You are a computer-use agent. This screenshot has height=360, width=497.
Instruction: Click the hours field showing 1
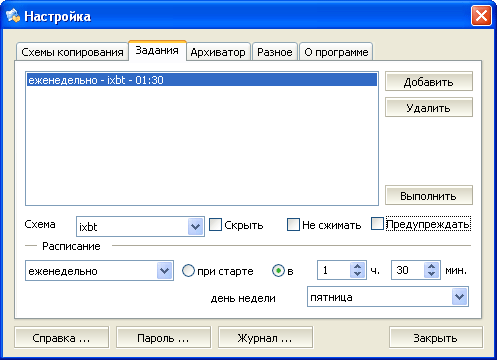click(334, 270)
